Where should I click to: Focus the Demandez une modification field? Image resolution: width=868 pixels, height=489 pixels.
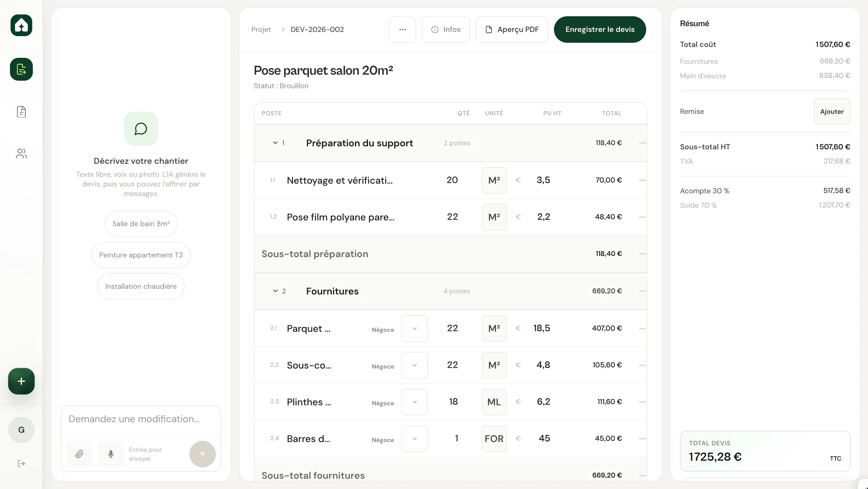pyautogui.click(x=141, y=419)
